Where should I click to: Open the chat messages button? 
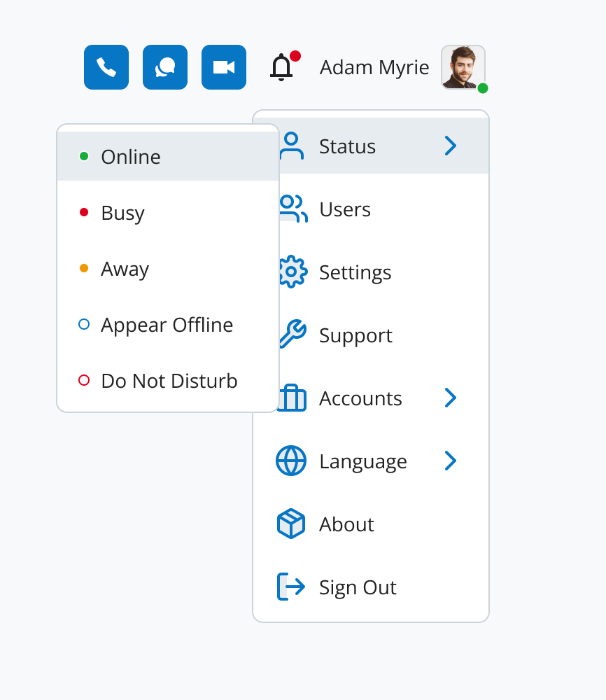pyautogui.click(x=165, y=67)
